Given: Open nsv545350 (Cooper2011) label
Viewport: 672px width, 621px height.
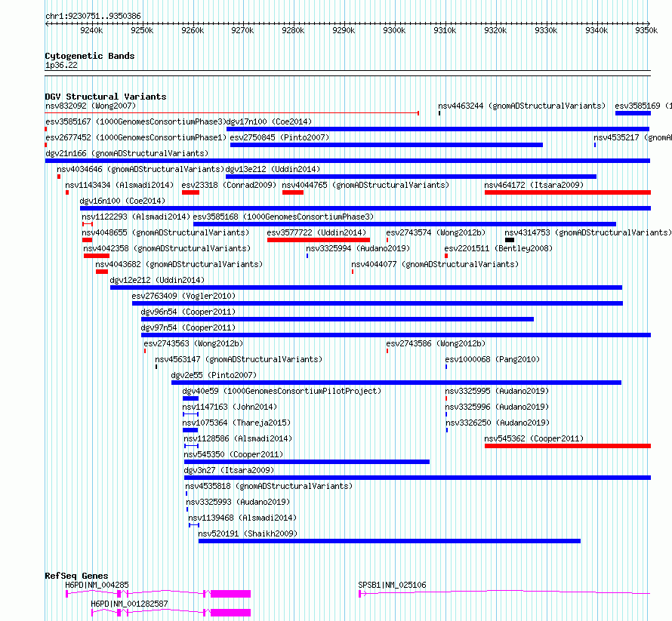Looking at the screenshot, I should coord(233,454).
